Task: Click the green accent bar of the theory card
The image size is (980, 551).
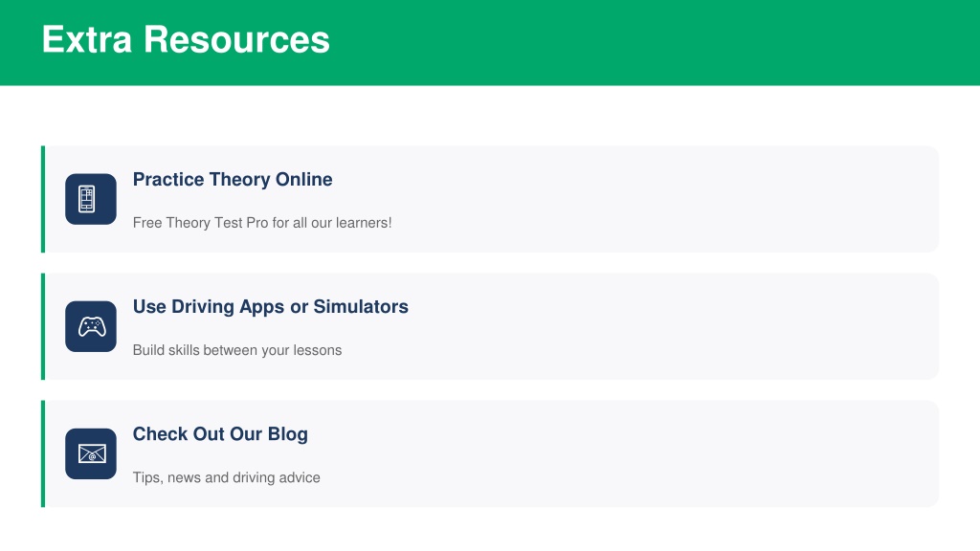Action: [x=43, y=199]
